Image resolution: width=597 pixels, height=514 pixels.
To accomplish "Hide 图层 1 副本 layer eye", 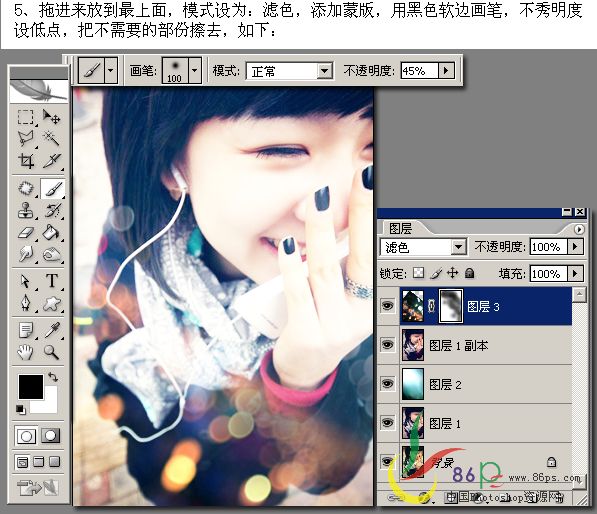I will pyautogui.click(x=388, y=345).
